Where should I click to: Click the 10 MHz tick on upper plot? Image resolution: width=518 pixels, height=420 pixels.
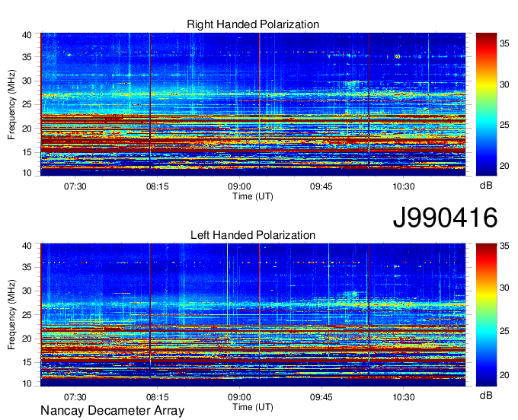click(27, 173)
